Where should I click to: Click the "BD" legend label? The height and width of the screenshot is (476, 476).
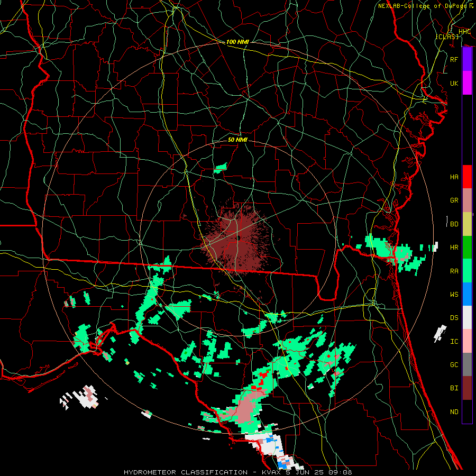[454, 224]
